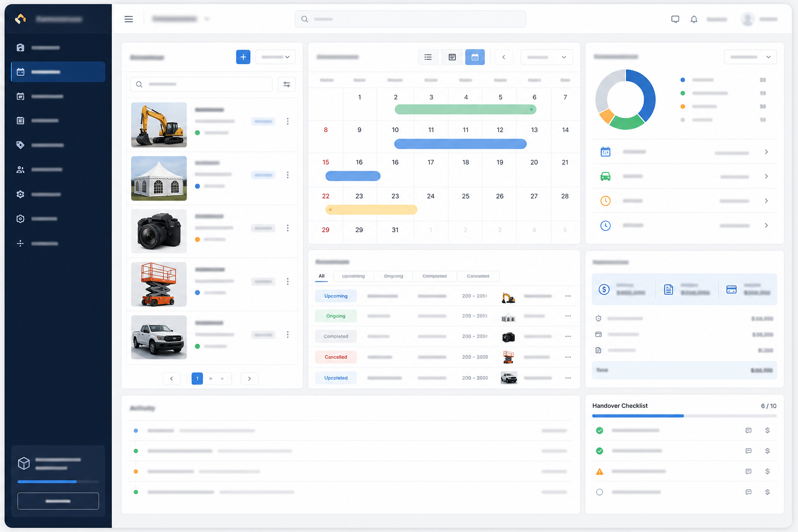Switch to list view toggle in calendar
Screen dimensions: 798x532
pyautogui.click(x=428, y=57)
